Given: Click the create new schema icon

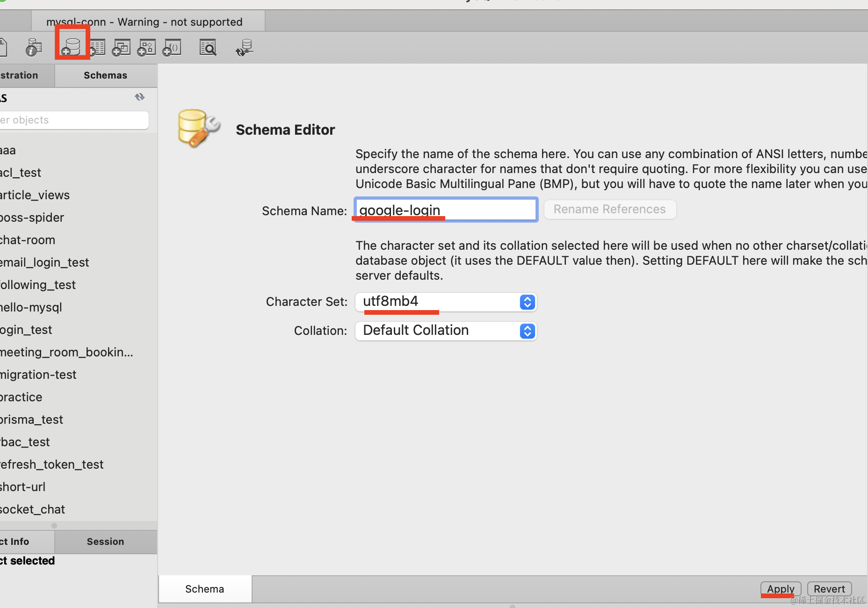Looking at the screenshot, I should point(72,47).
